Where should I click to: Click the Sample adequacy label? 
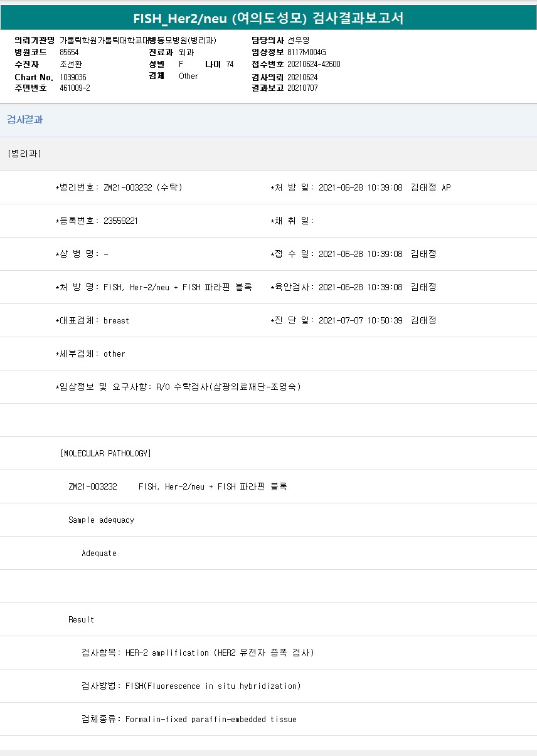101,520
